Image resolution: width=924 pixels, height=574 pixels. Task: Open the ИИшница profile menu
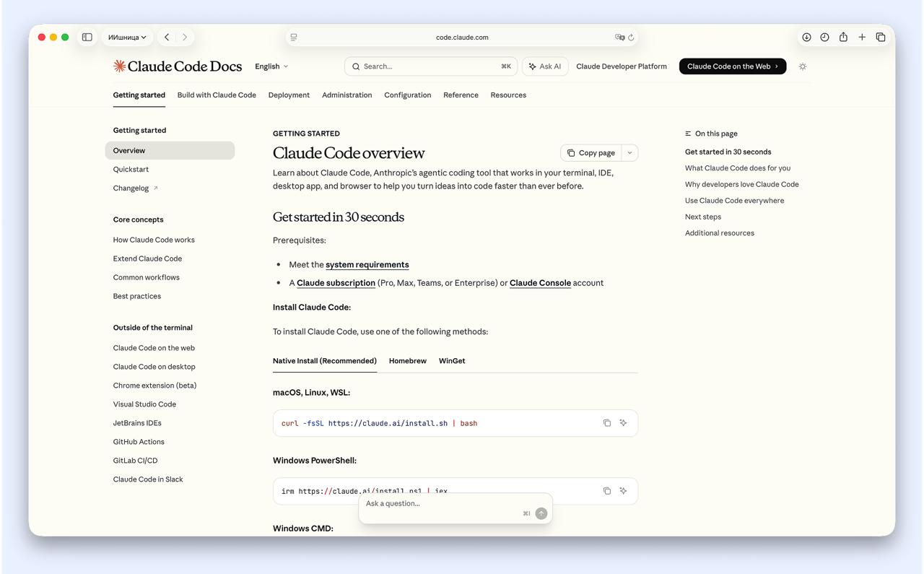127,38
